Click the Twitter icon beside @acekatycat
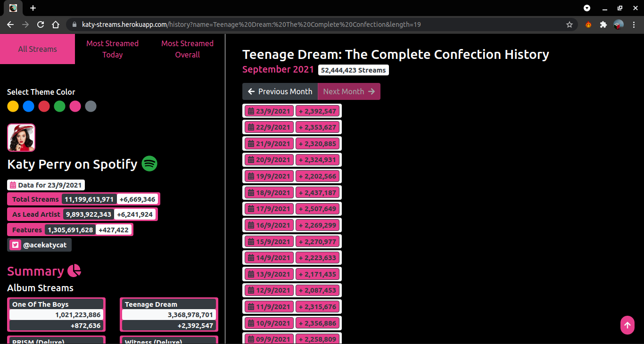 pyautogui.click(x=15, y=245)
